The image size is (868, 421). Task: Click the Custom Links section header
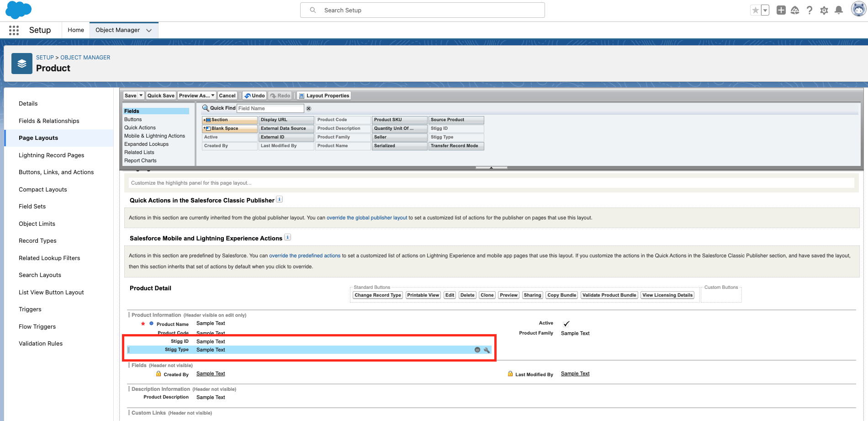[172, 413]
